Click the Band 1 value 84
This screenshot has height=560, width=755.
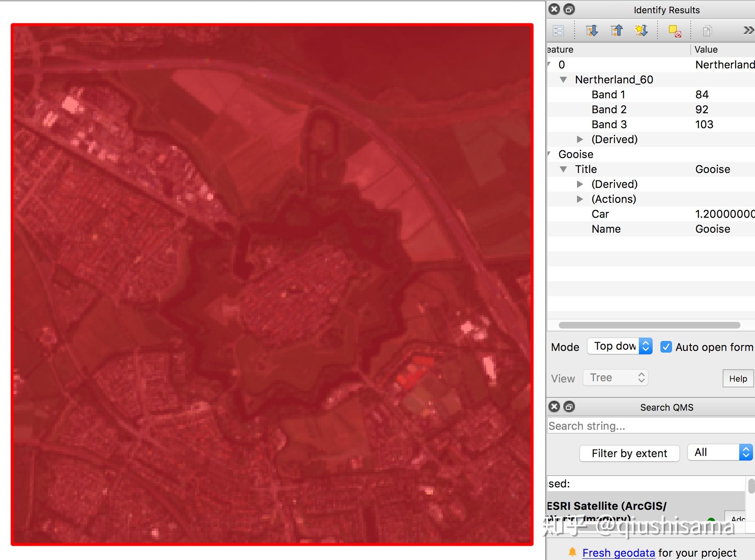702,95
